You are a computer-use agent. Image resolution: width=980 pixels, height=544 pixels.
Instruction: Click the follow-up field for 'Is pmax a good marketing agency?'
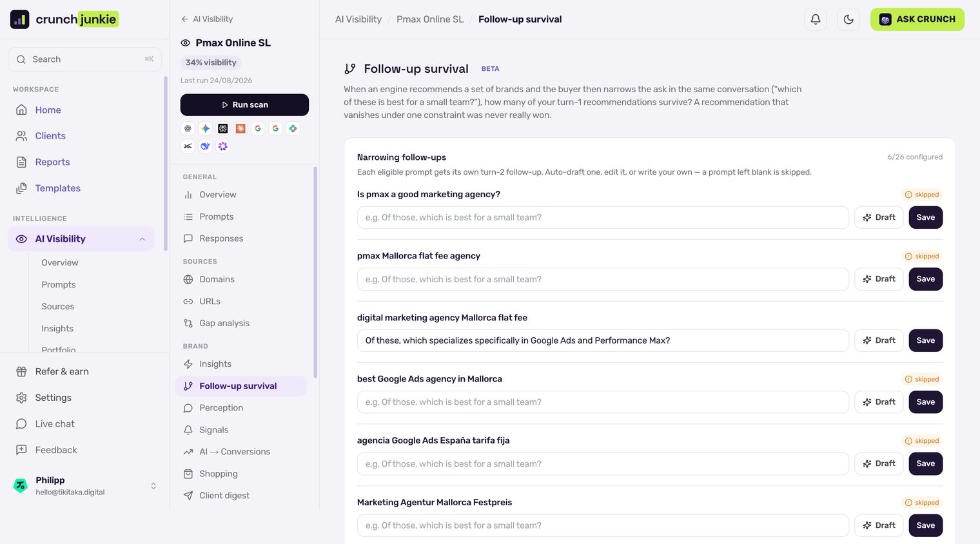(x=603, y=217)
